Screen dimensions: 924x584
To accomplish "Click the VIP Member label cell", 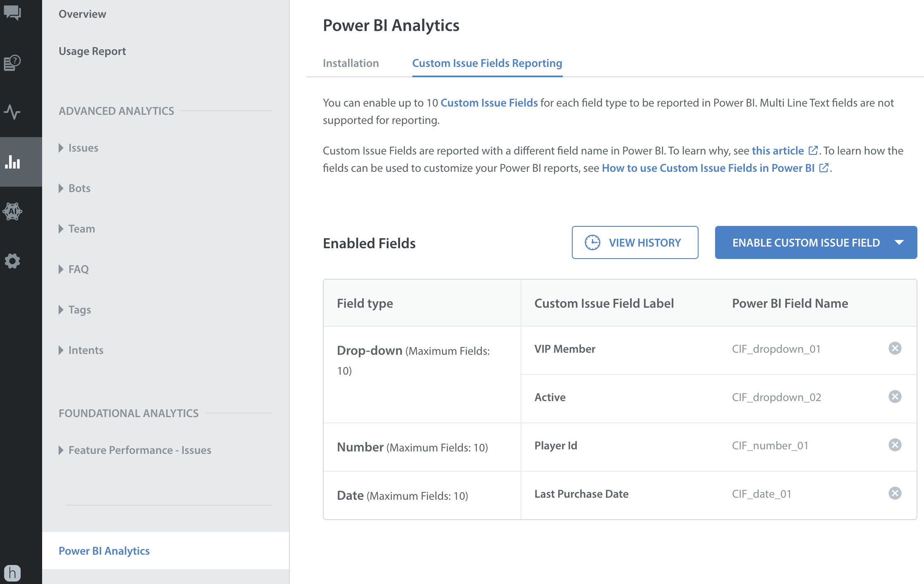I will coord(565,349).
